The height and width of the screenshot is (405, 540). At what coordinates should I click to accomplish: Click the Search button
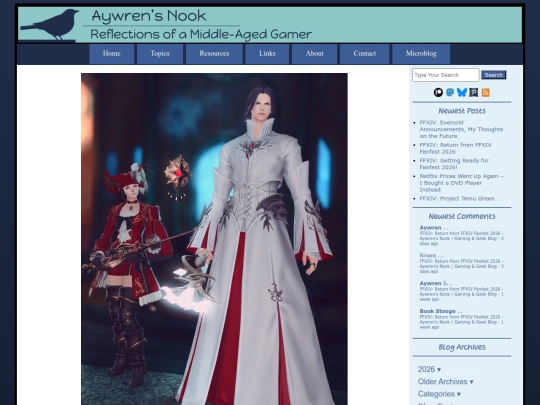coord(494,75)
